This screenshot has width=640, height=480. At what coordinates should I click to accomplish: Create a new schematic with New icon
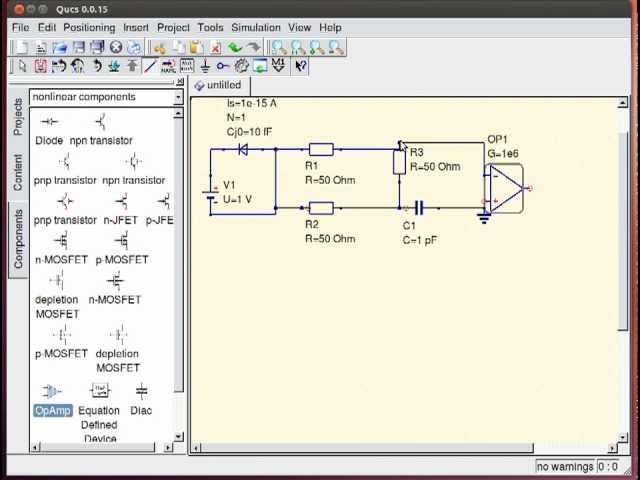[22, 48]
